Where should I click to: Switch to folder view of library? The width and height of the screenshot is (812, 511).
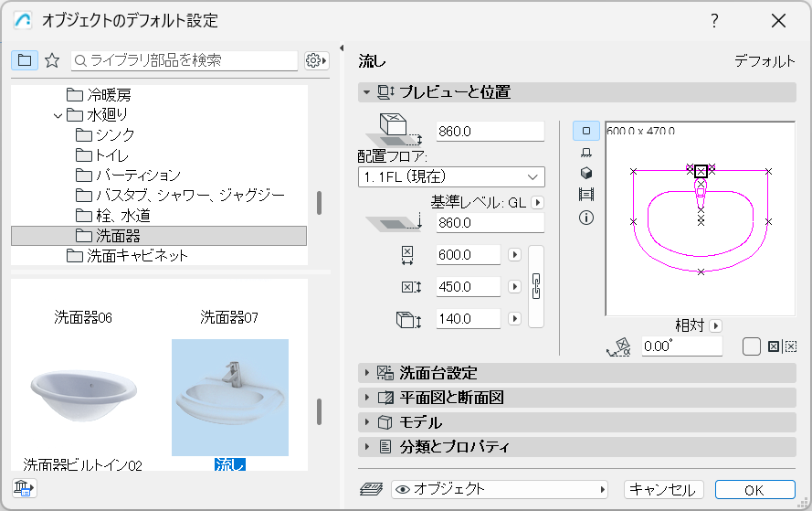(25, 60)
